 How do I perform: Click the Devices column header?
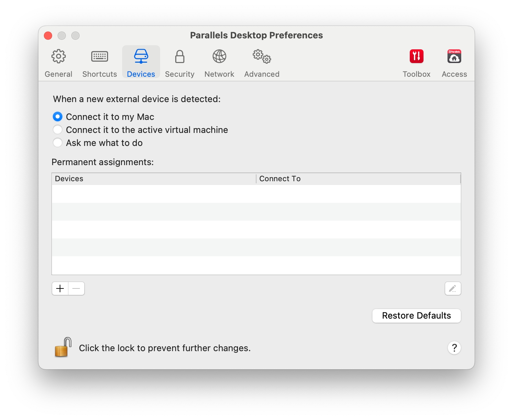pyautogui.click(x=154, y=179)
